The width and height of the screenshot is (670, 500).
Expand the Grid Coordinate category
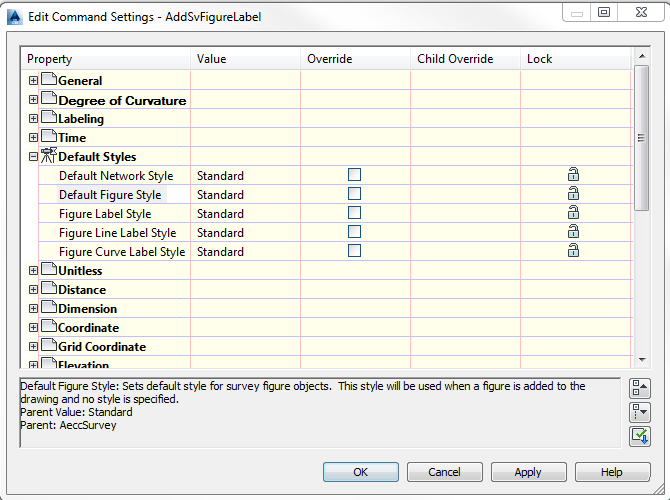(34, 347)
